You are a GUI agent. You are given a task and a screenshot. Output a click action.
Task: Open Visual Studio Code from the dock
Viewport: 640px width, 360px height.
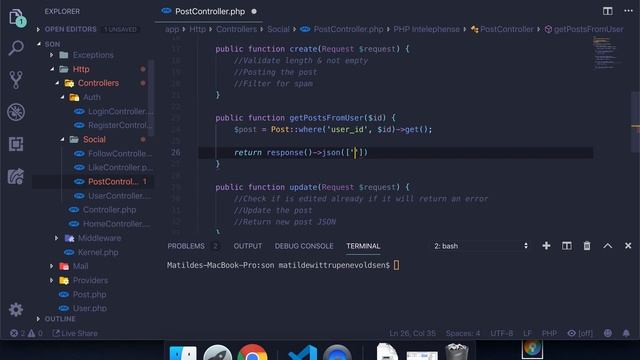[x=302, y=353]
